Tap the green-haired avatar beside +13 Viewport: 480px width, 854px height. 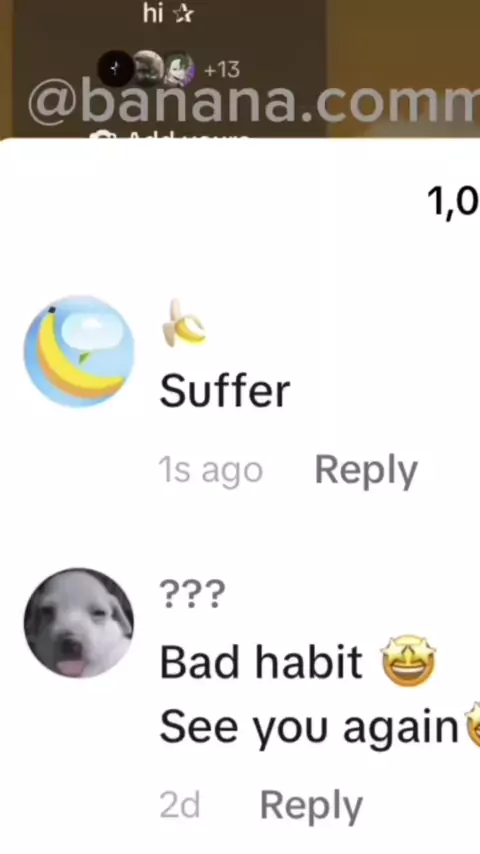click(180, 69)
